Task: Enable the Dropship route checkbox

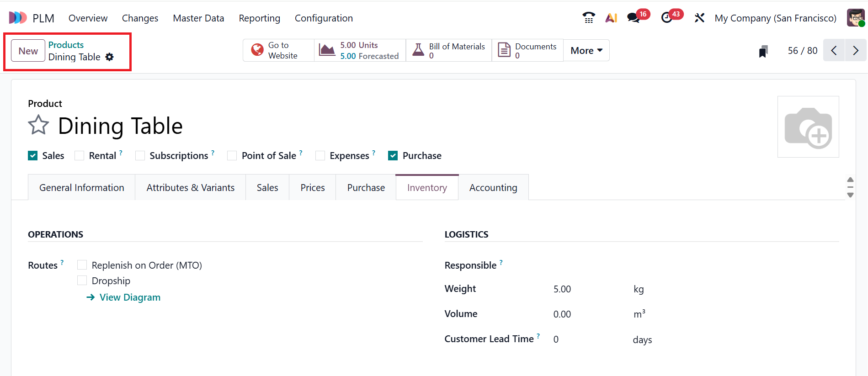Action: (x=82, y=281)
